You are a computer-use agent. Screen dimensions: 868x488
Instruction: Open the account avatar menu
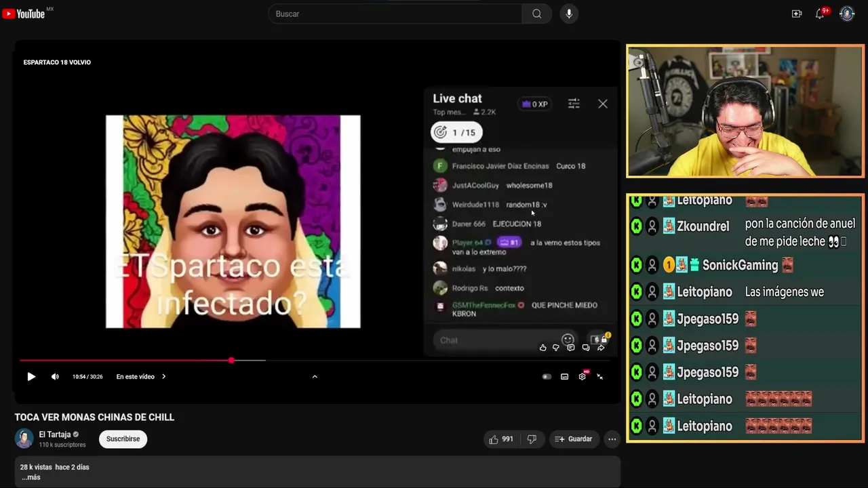point(847,14)
